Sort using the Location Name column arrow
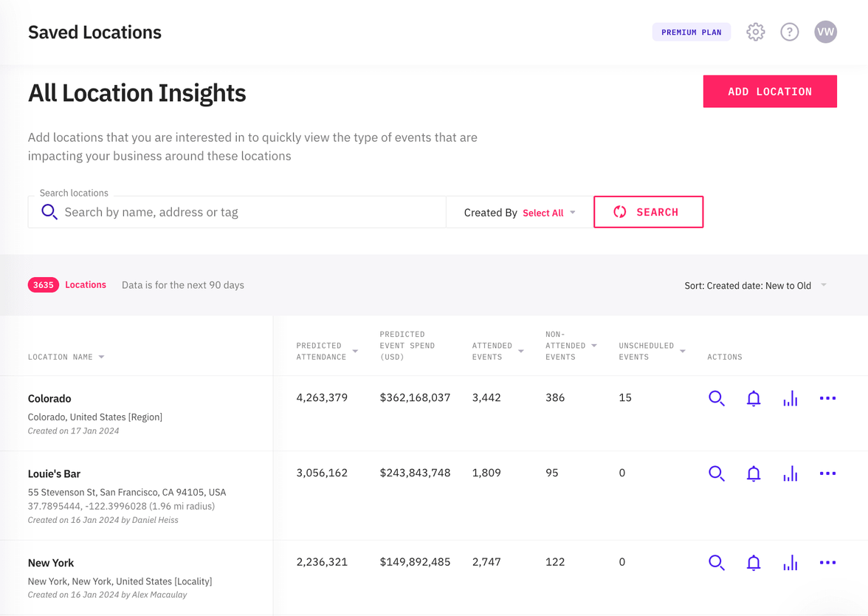 pyautogui.click(x=103, y=357)
